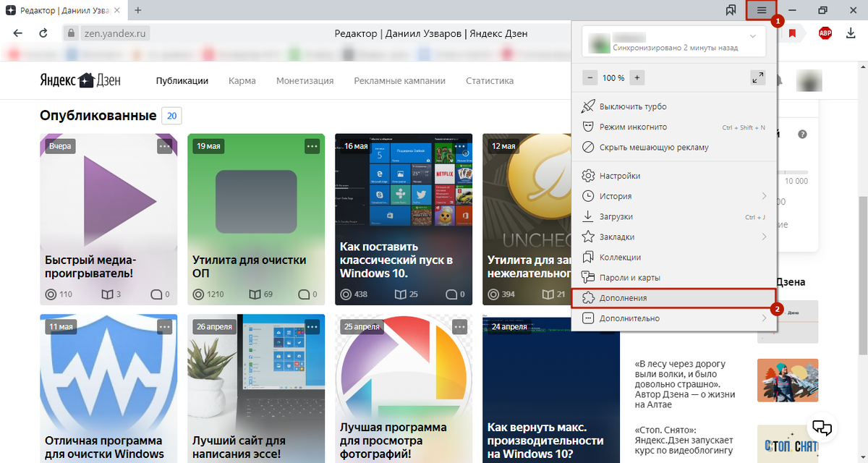Click views count 438
868x463 pixels.
pos(361,294)
